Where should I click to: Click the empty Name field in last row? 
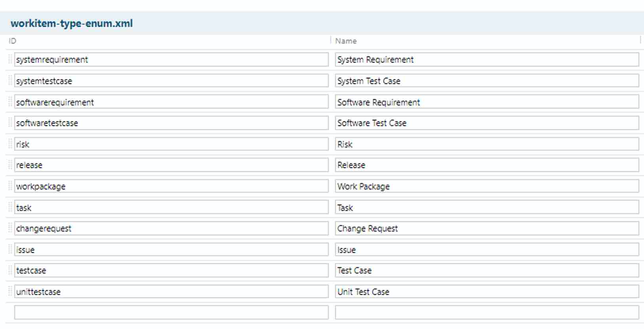click(x=487, y=312)
